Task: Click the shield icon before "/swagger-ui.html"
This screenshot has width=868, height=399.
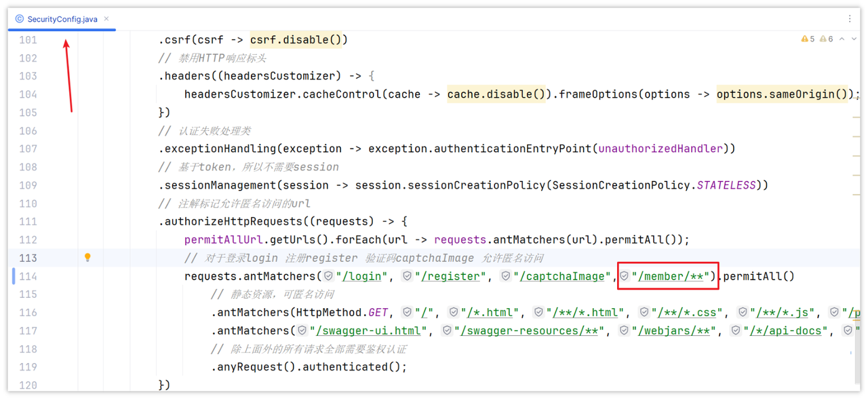Action: 302,330
